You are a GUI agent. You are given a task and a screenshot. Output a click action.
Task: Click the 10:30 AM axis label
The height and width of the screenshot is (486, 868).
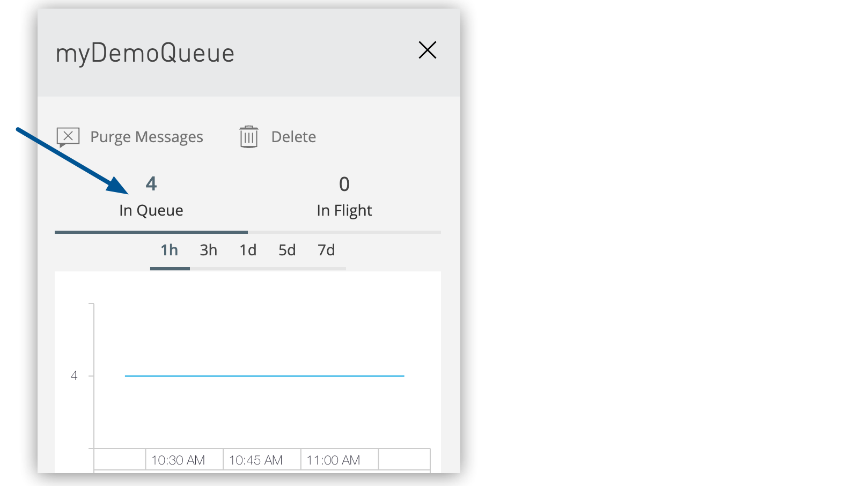pos(178,460)
